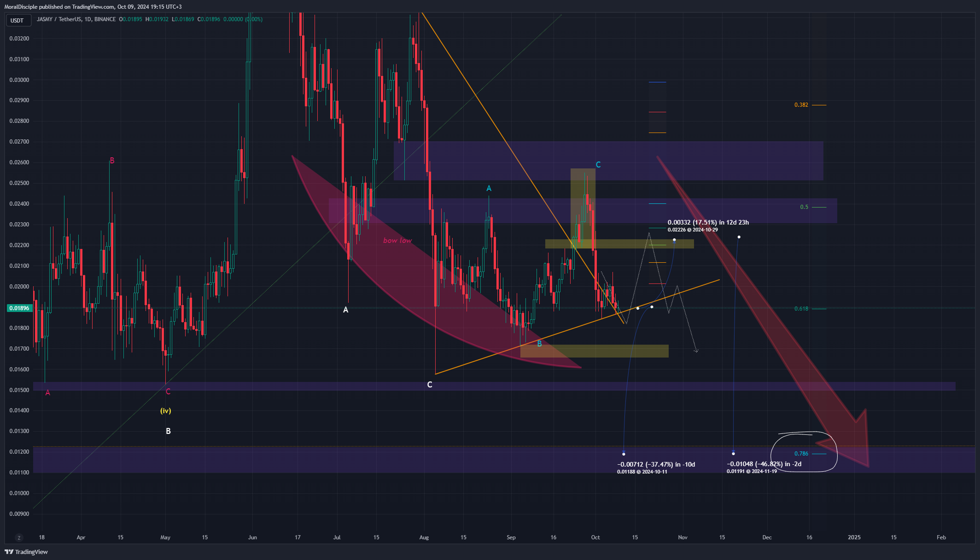
Task: Click the open price value O0.01895
Action: (x=131, y=19)
